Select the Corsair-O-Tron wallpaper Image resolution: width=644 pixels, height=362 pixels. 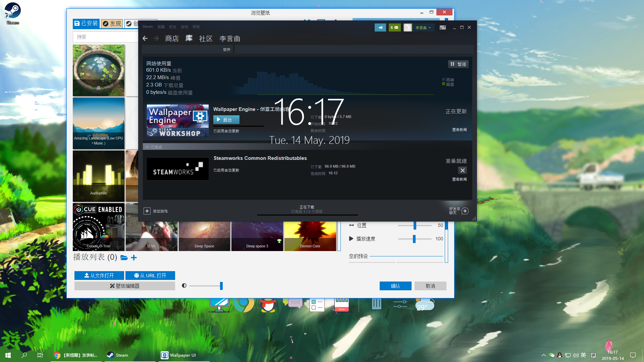pos(99,227)
